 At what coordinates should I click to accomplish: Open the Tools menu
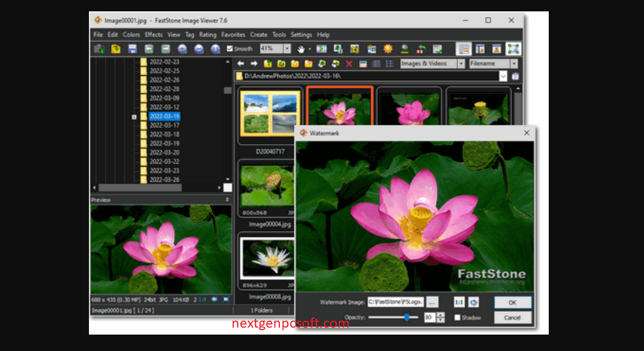click(279, 35)
